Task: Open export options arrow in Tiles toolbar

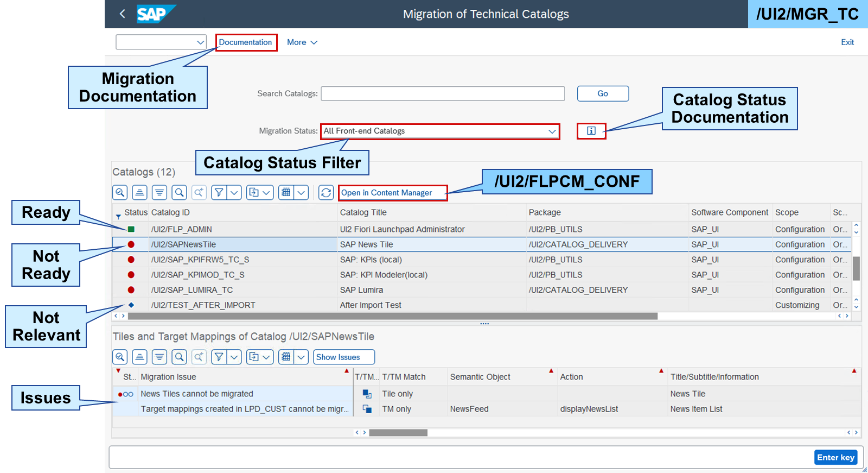Action: pos(267,357)
